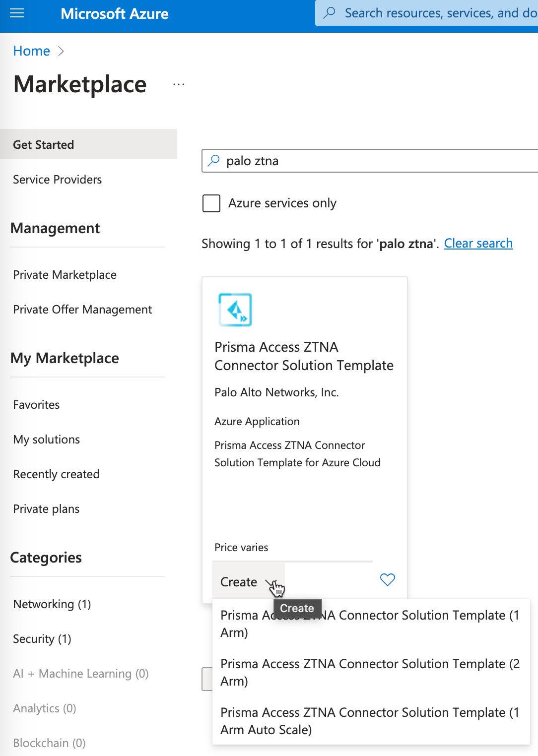Select the 2 Arm solution template plan
538x756 pixels.
click(370, 672)
